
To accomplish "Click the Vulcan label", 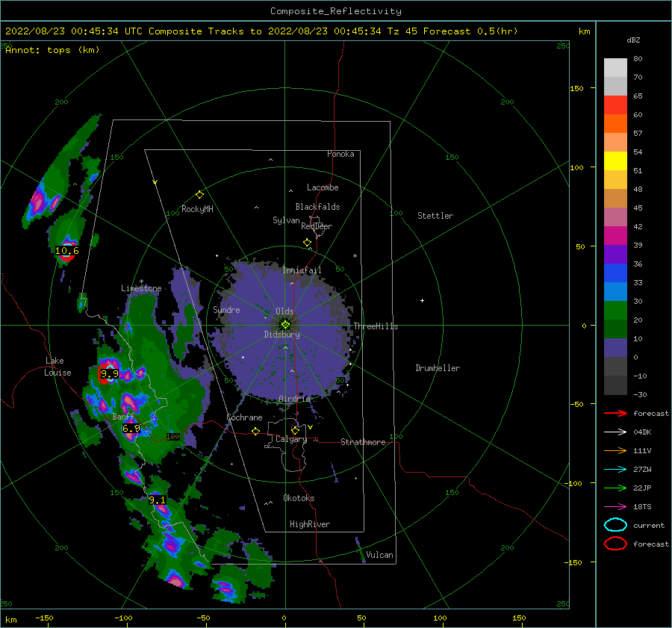I will [x=380, y=555].
